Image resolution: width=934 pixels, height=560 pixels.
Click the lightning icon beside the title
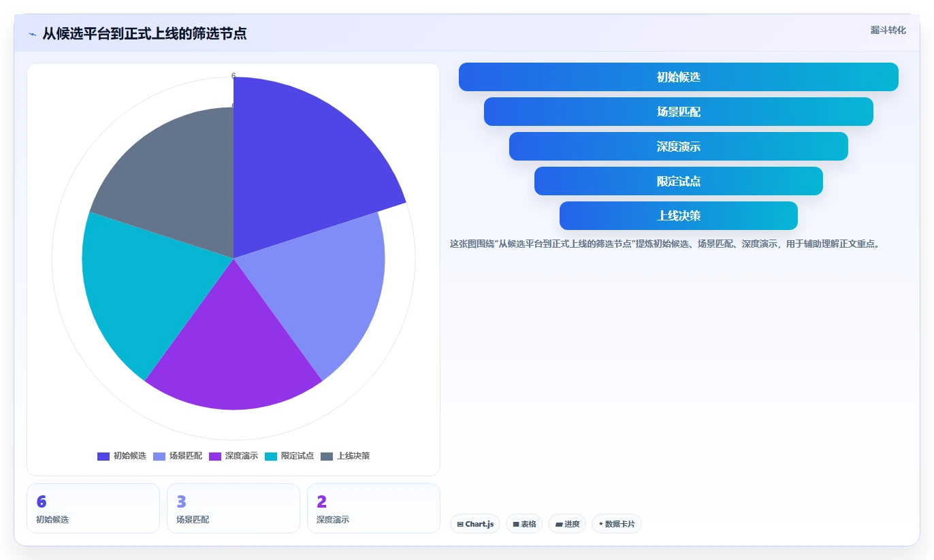pos(32,34)
